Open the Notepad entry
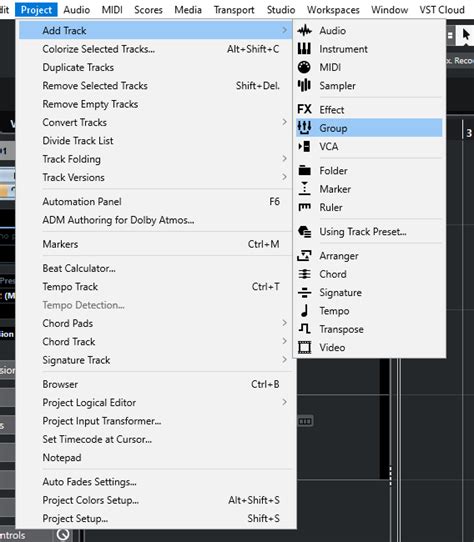474x542 pixels. [x=157, y=457]
